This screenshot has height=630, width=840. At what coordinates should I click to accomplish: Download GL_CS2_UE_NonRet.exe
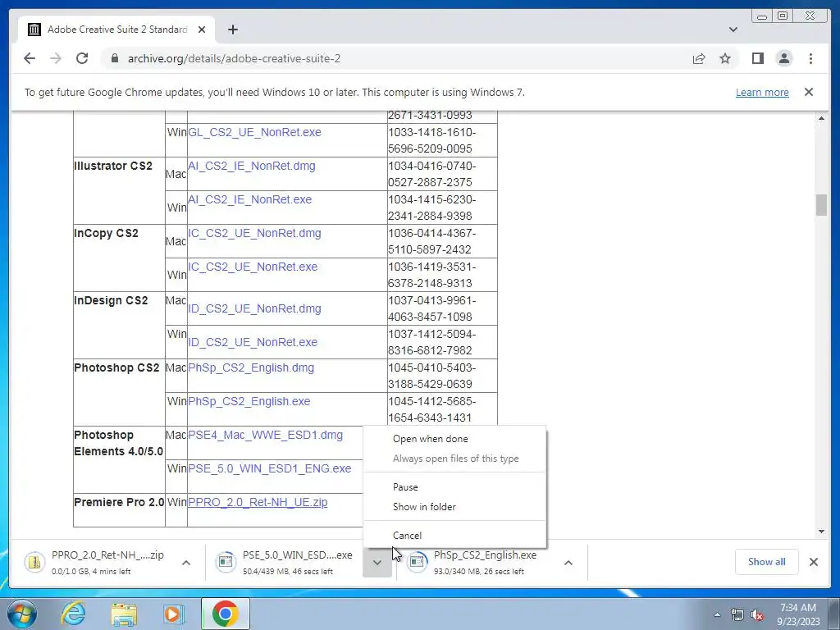tap(254, 132)
